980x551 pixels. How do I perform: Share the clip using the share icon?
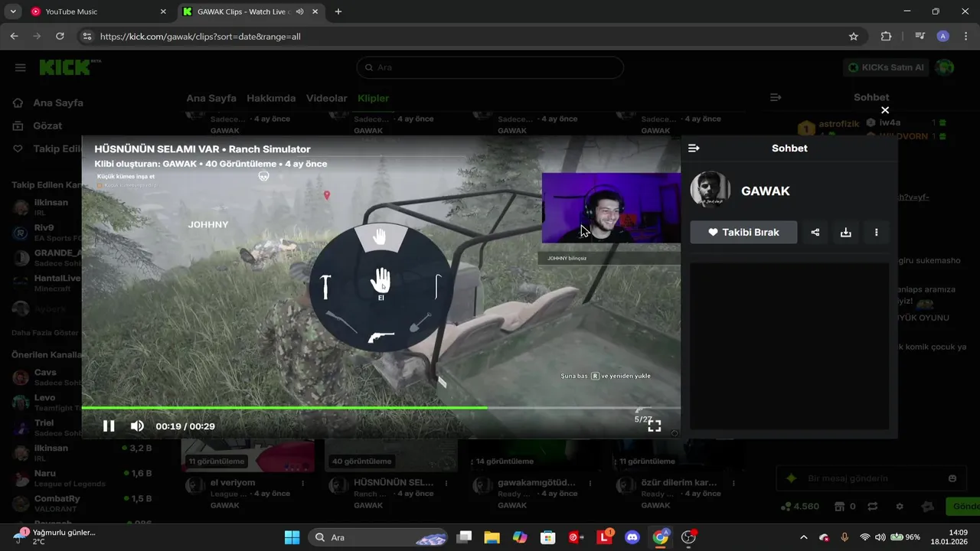pyautogui.click(x=815, y=233)
